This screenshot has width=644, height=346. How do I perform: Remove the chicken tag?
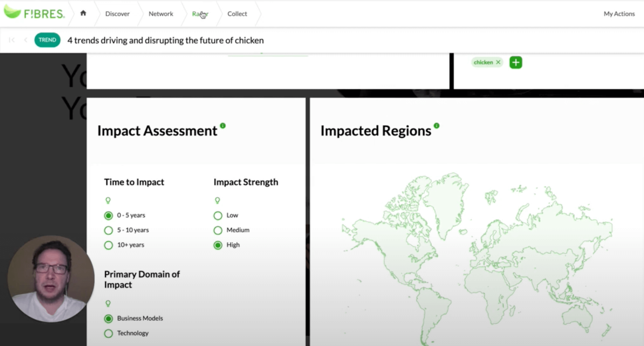coord(498,62)
